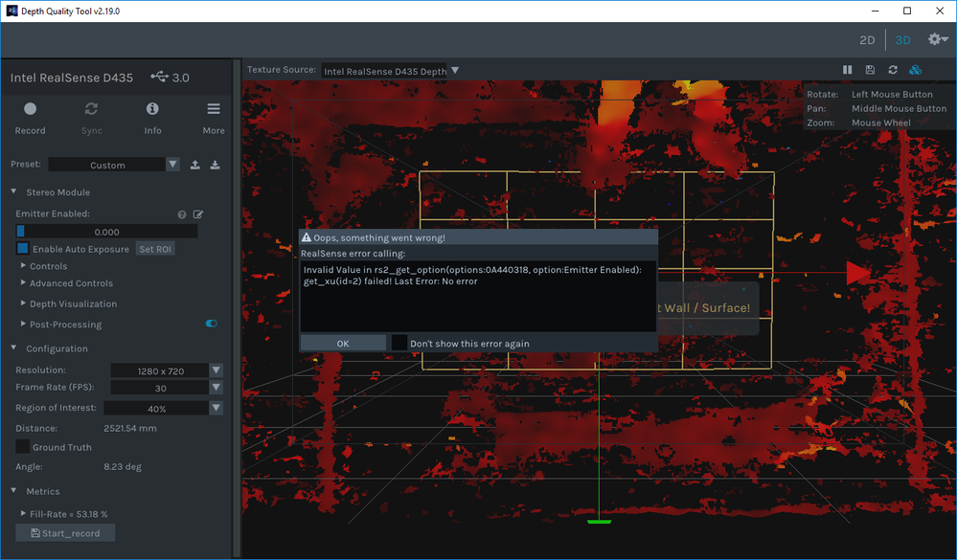Open the Resolution dropdown

[216, 370]
